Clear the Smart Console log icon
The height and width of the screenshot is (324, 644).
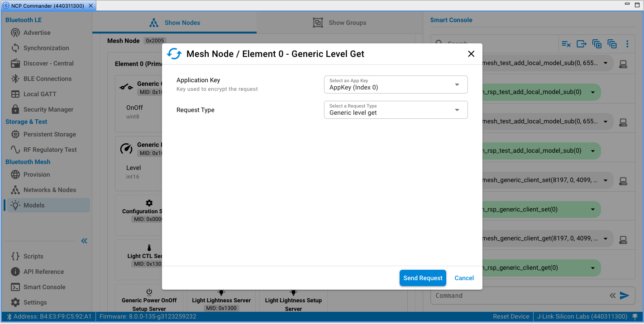566,44
